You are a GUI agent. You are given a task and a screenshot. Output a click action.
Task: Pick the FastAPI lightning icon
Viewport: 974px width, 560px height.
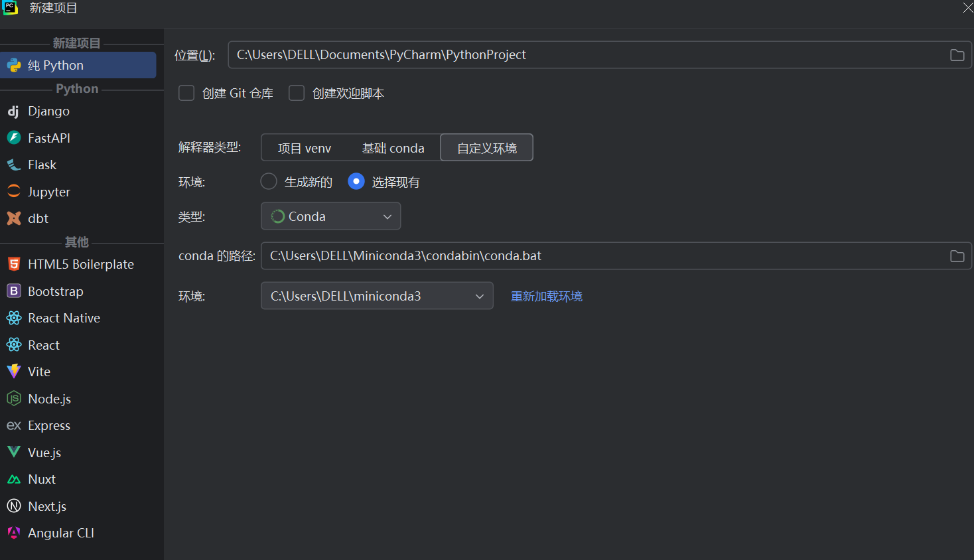pos(14,137)
